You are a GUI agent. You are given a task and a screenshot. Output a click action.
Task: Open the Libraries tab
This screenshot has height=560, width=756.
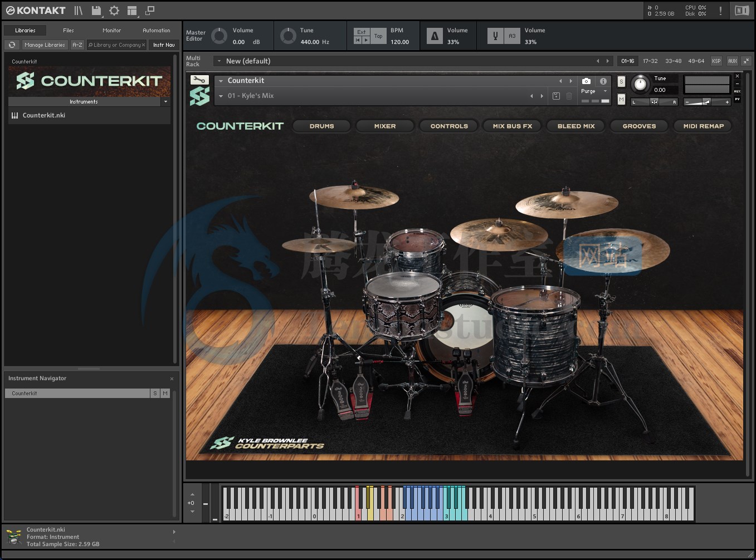(25, 30)
